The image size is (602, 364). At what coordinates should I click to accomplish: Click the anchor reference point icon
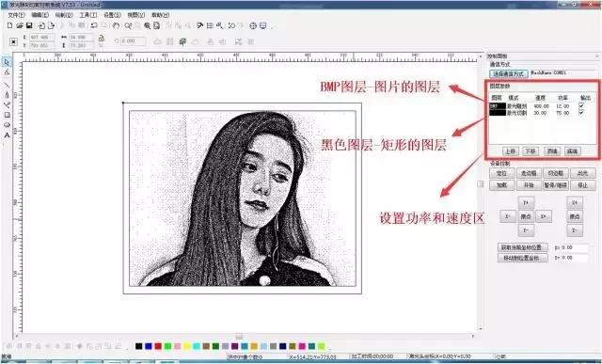[x=13, y=41]
